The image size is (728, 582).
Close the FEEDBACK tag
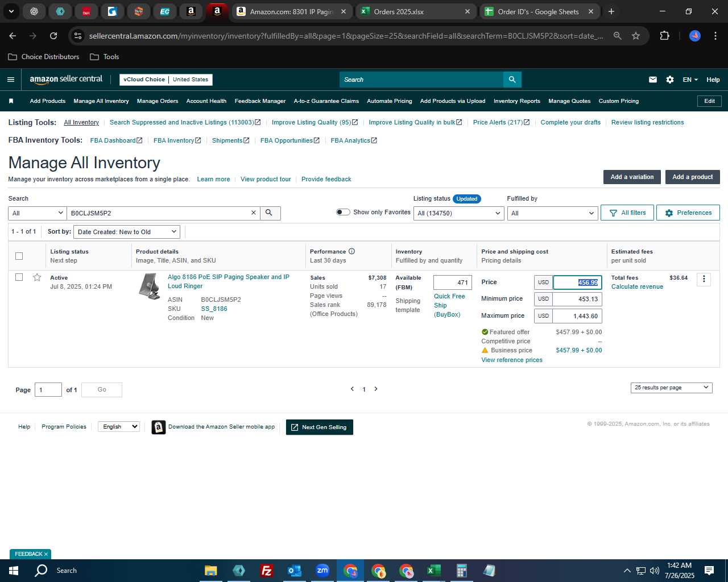point(46,554)
